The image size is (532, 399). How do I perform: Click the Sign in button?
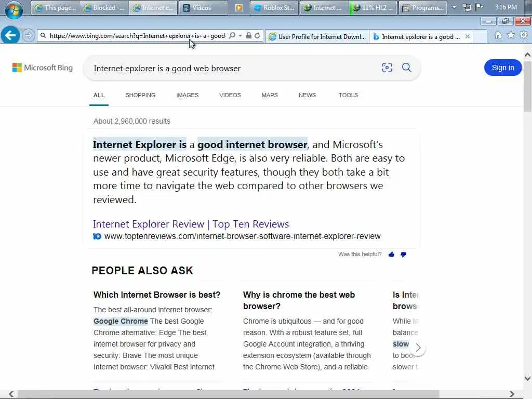click(x=502, y=68)
